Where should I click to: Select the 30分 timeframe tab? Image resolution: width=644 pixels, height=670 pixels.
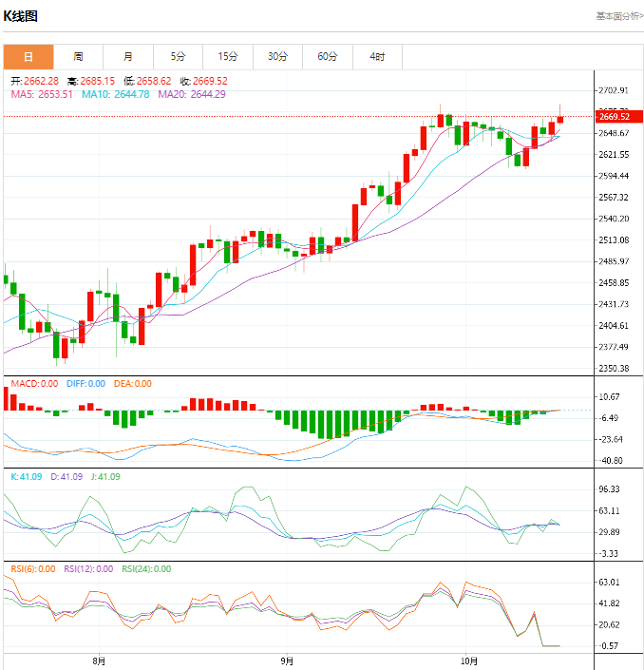(x=277, y=57)
